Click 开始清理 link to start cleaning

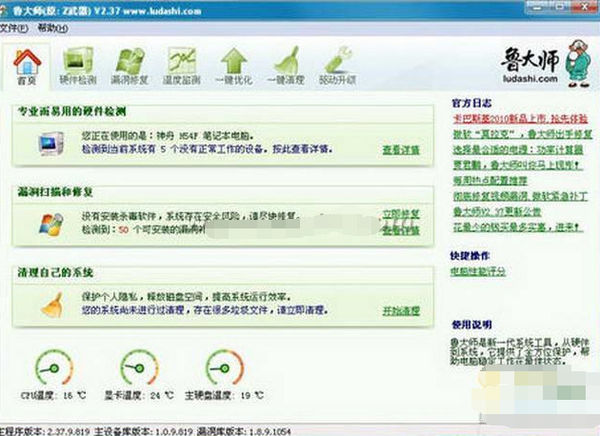pos(400,310)
